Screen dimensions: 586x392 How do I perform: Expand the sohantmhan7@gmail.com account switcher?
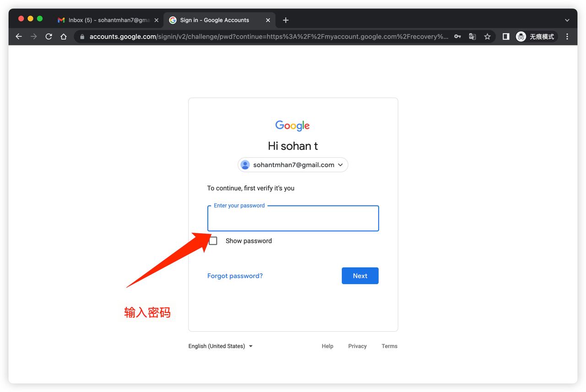[x=293, y=165]
